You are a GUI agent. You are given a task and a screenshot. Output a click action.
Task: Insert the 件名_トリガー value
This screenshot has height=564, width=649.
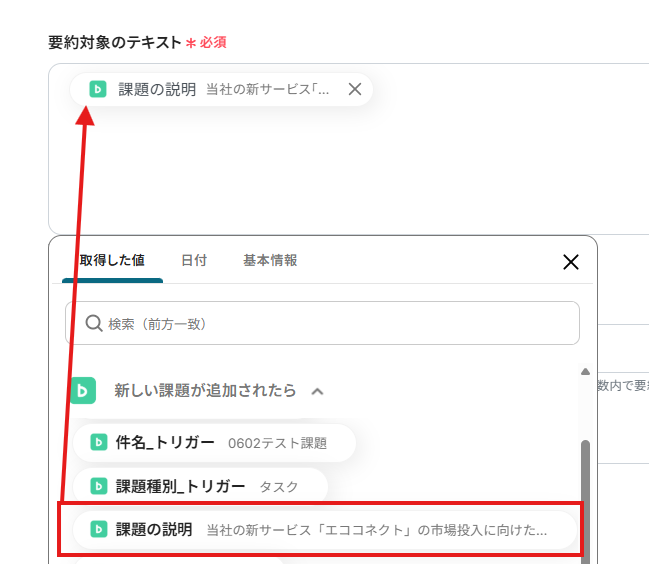pos(214,443)
